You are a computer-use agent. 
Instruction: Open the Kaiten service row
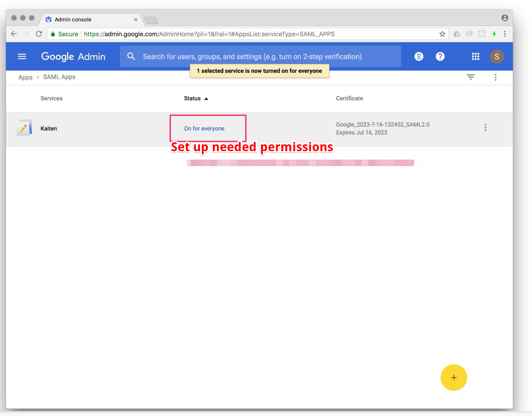tap(259, 129)
